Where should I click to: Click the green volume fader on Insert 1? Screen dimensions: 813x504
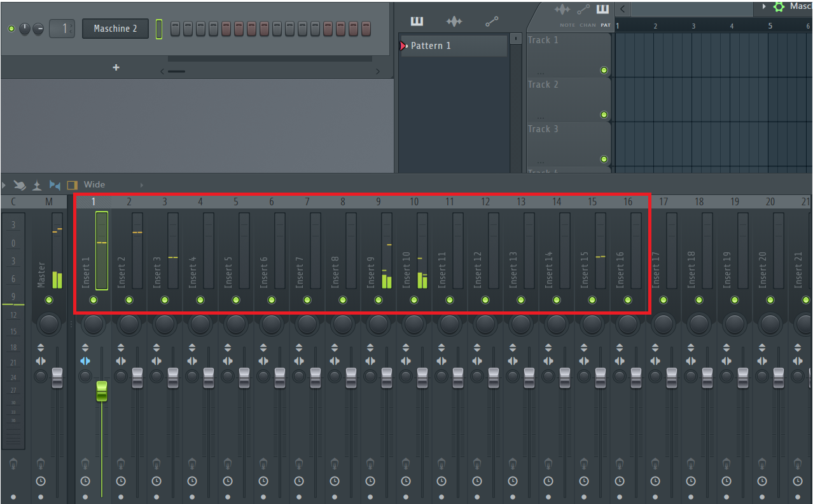pyautogui.click(x=101, y=391)
